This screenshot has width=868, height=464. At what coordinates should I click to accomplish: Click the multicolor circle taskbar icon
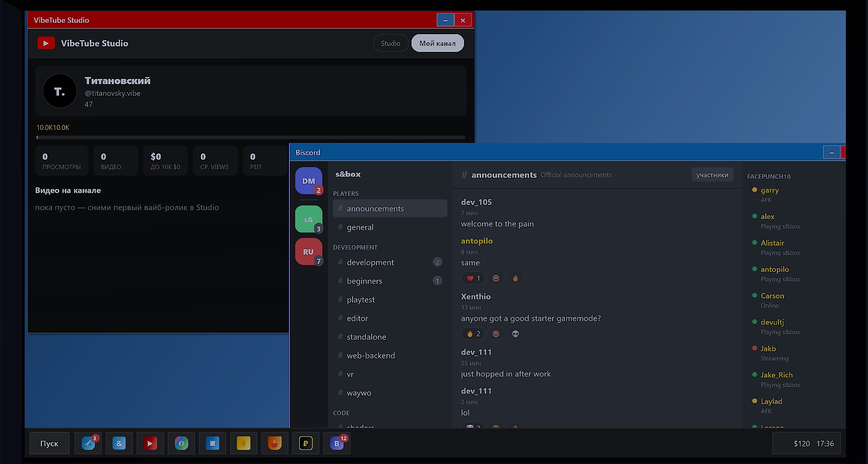click(181, 443)
